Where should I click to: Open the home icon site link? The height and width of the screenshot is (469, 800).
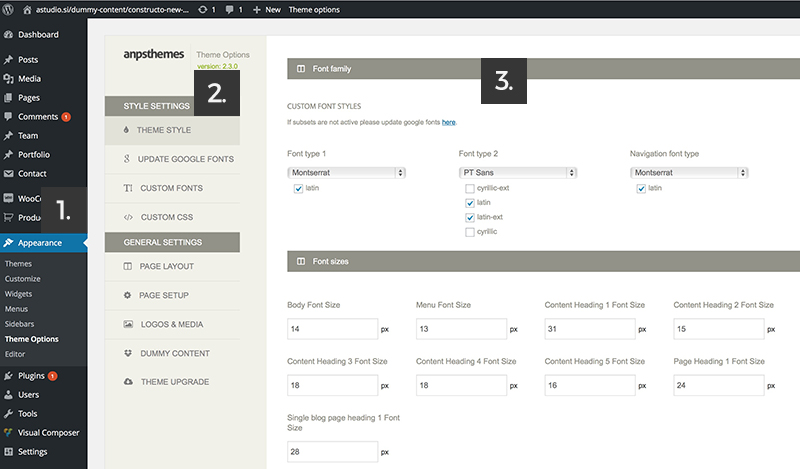point(28,10)
